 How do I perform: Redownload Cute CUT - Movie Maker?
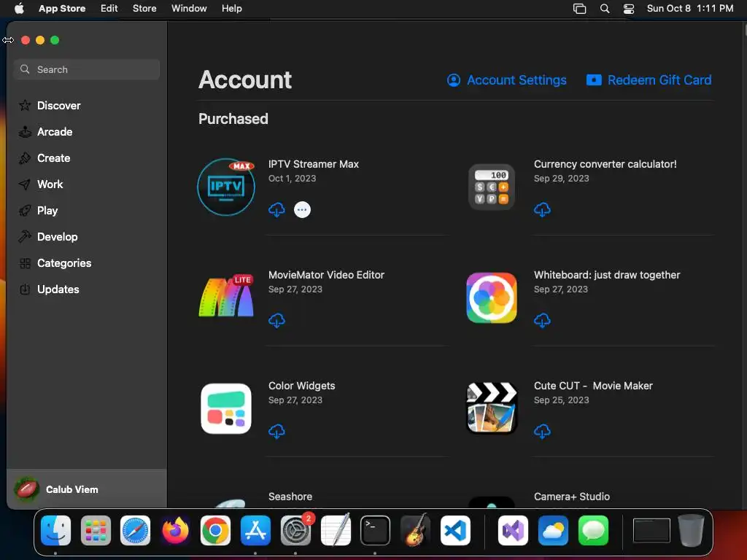click(x=542, y=432)
